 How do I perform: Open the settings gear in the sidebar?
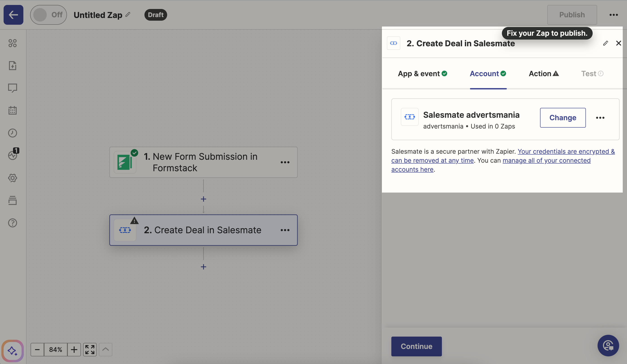click(x=12, y=178)
